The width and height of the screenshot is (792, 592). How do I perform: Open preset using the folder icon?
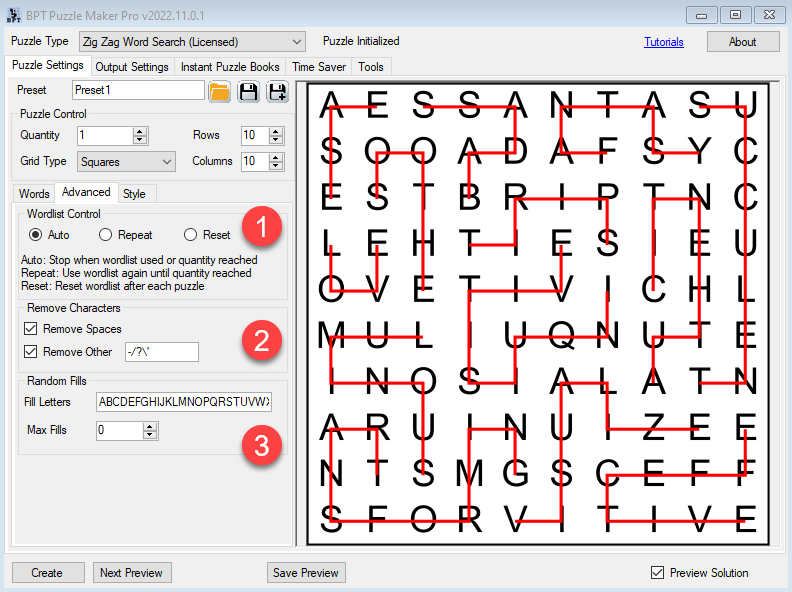click(x=219, y=91)
